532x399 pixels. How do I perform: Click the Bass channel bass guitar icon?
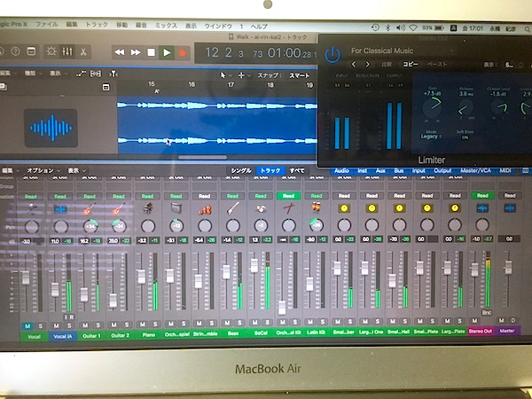232,208
